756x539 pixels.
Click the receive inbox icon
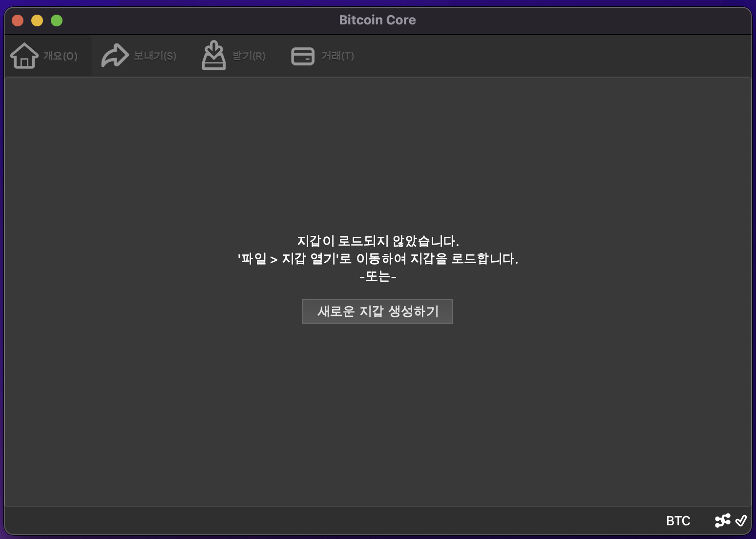click(x=214, y=55)
